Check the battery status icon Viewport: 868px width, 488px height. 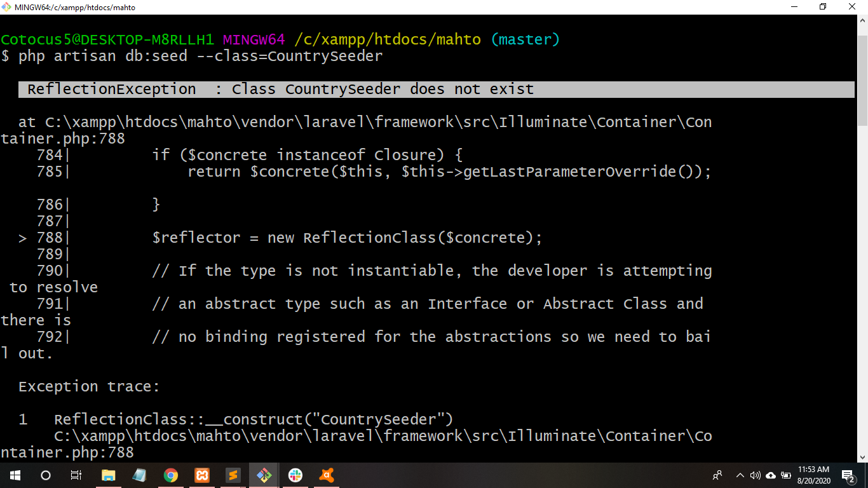[x=786, y=475]
